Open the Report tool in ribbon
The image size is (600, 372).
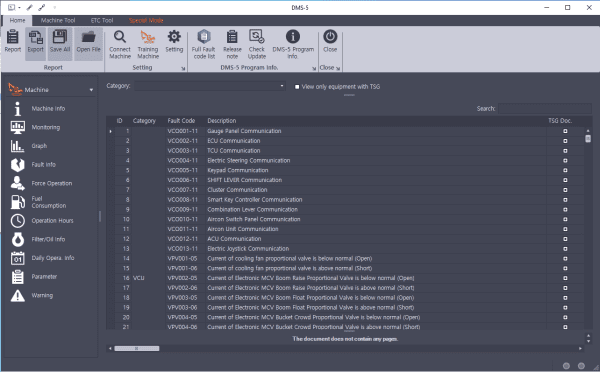[x=13, y=41]
